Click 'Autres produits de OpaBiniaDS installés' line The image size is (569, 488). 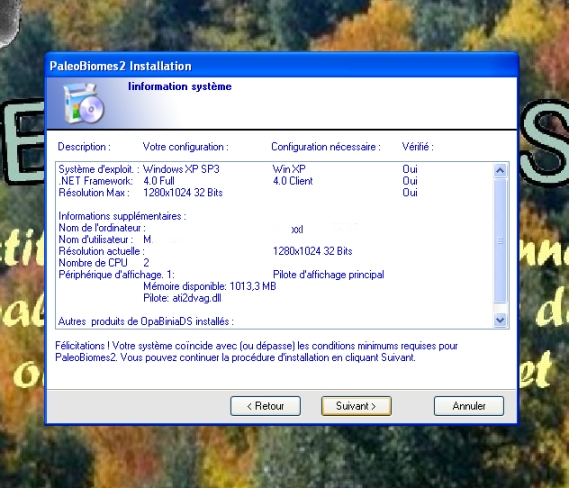click(x=146, y=321)
